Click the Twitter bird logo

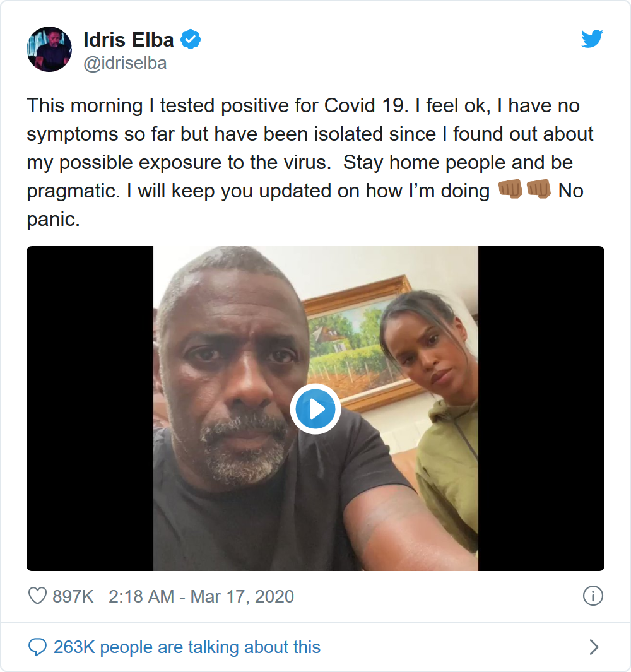(x=592, y=40)
